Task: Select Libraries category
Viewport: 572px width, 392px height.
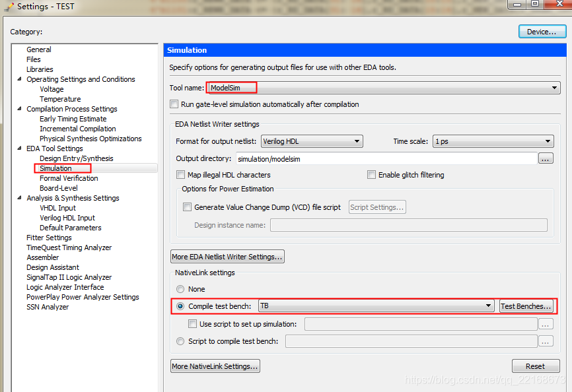Action: tap(40, 69)
